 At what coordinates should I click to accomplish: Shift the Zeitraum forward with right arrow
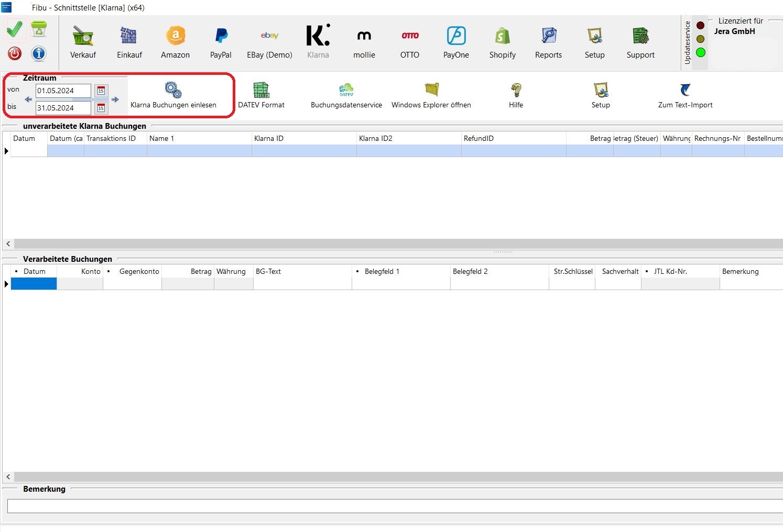coord(115,99)
